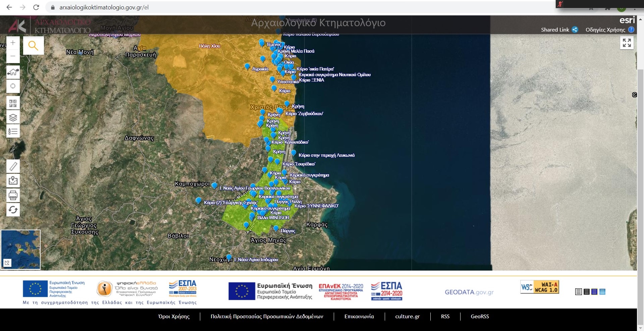
Task: Select the dark blue contrast theme swatch
Action: [x=594, y=292]
